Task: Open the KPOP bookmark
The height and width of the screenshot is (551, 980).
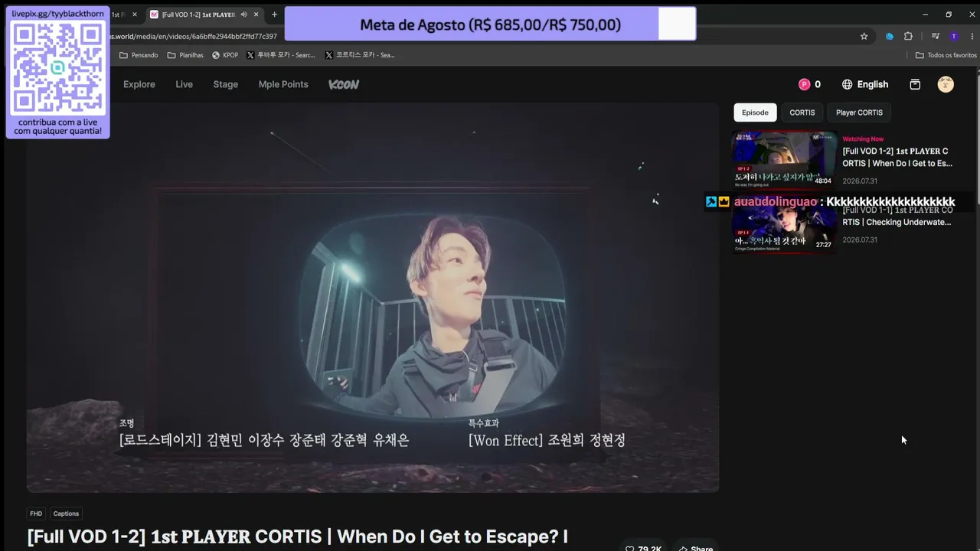Action: (225, 55)
